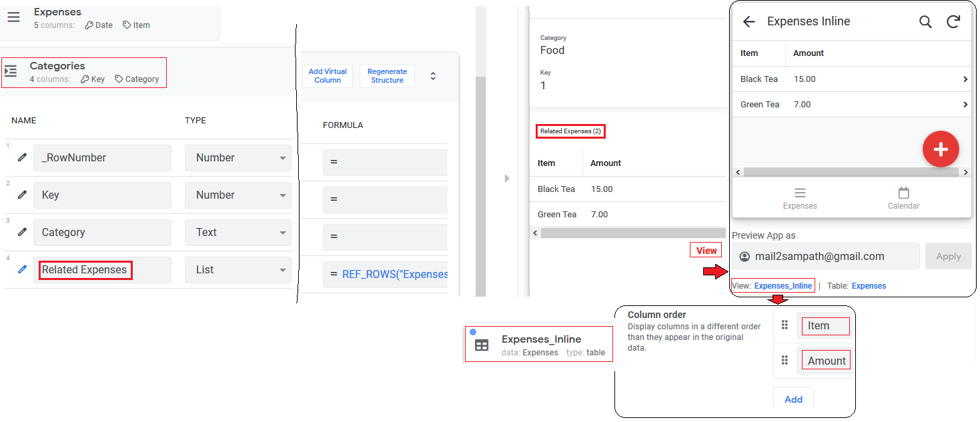Click the Category tag icon in Categories header
Screen dimensions: 980x422
click(120, 79)
